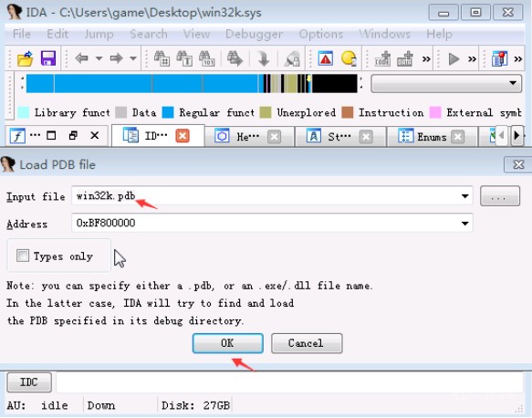Click the red warning triangle icon
The width and height of the screenshot is (532, 418).
(x=326, y=58)
